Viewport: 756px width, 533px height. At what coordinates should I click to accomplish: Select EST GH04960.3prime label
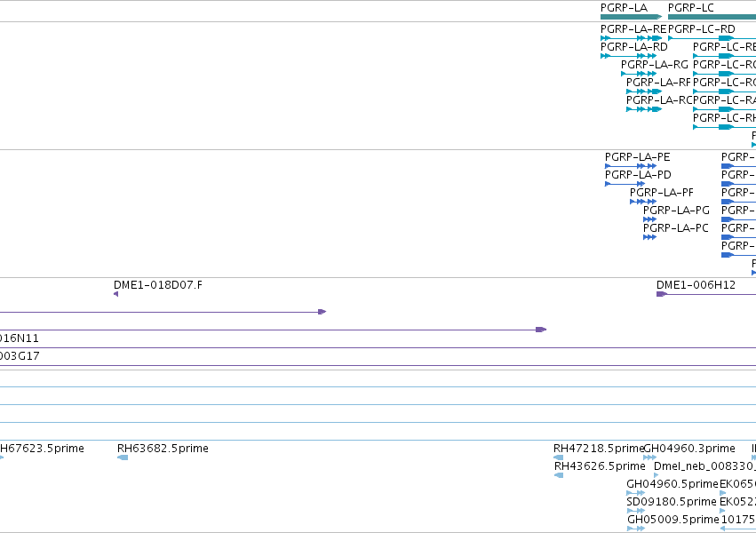[x=689, y=449]
